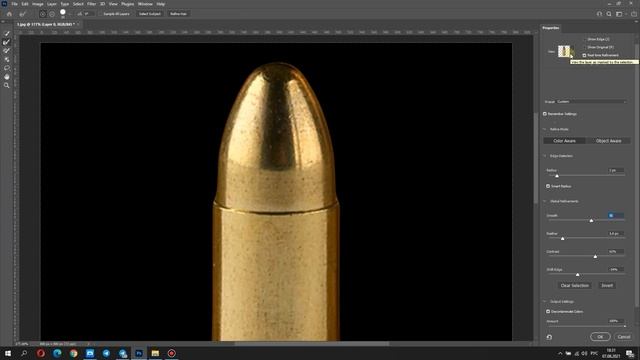Open the tool preset picker in options bar
640x360 pixels.
pos(23,14)
